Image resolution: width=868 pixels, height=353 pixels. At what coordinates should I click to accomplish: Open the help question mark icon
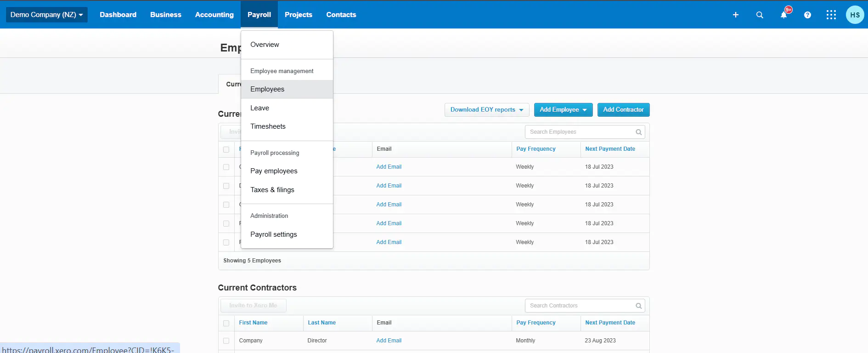coord(807,15)
